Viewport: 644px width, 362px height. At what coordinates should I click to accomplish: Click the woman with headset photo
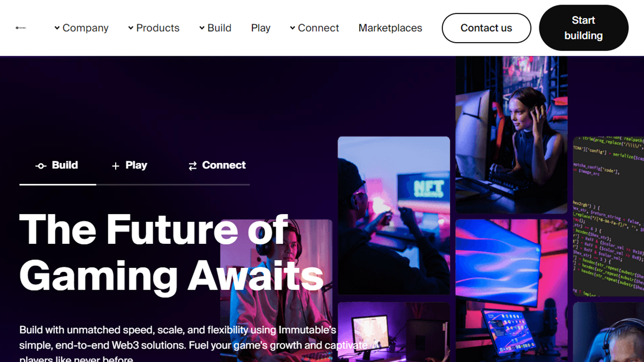click(512, 135)
